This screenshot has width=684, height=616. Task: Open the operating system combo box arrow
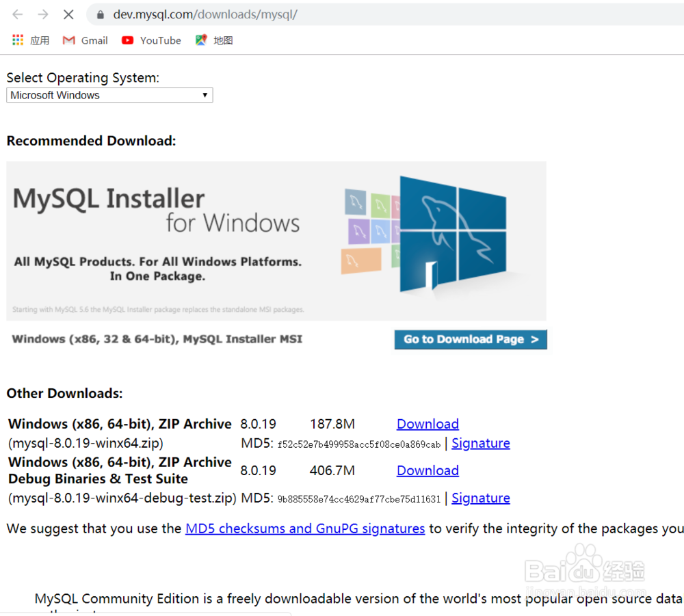pyautogui.click(x=205, y=95)
